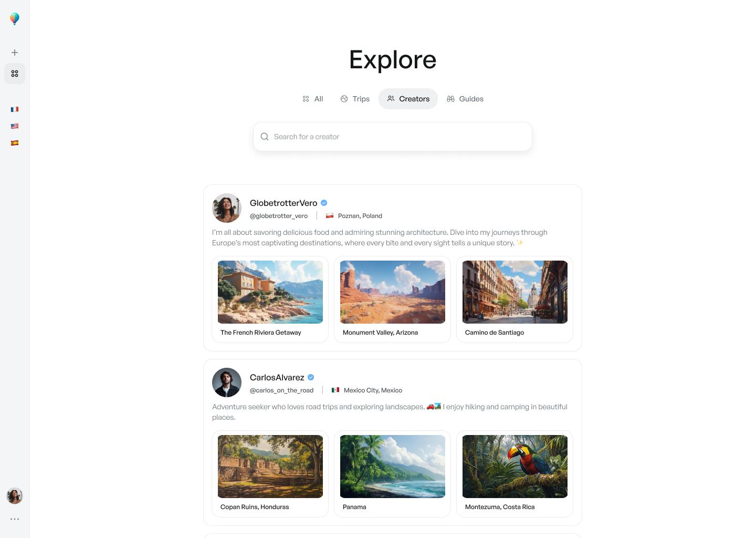
Task: Select the Creators tab
Action: coord(408,99)
